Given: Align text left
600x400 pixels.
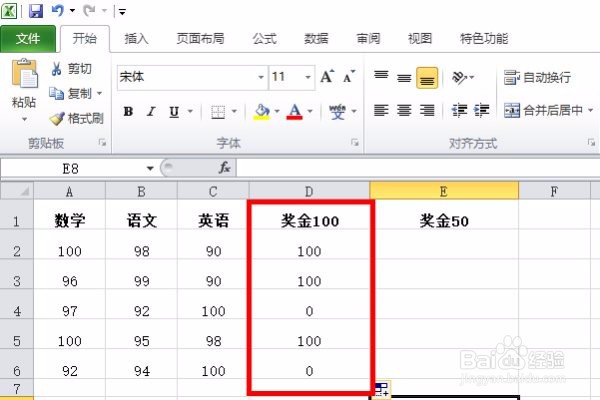Looking at the screenshot, I should coord(381,111).
